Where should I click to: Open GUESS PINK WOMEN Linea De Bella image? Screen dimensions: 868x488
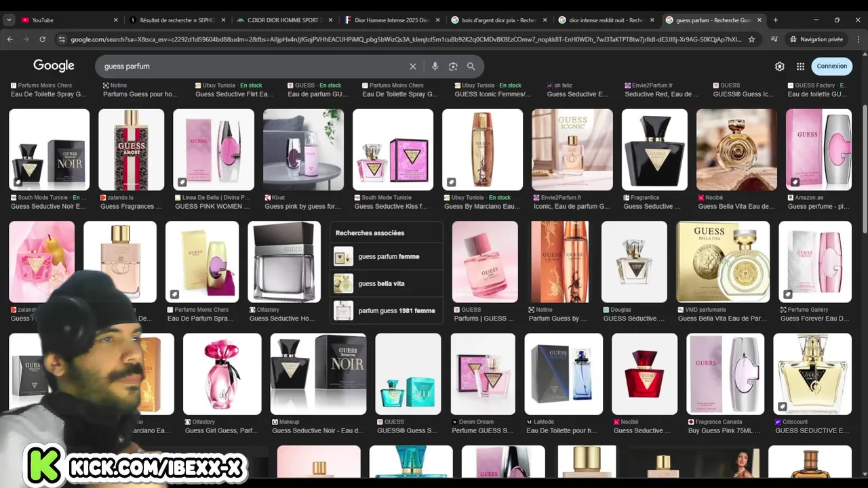214,150
